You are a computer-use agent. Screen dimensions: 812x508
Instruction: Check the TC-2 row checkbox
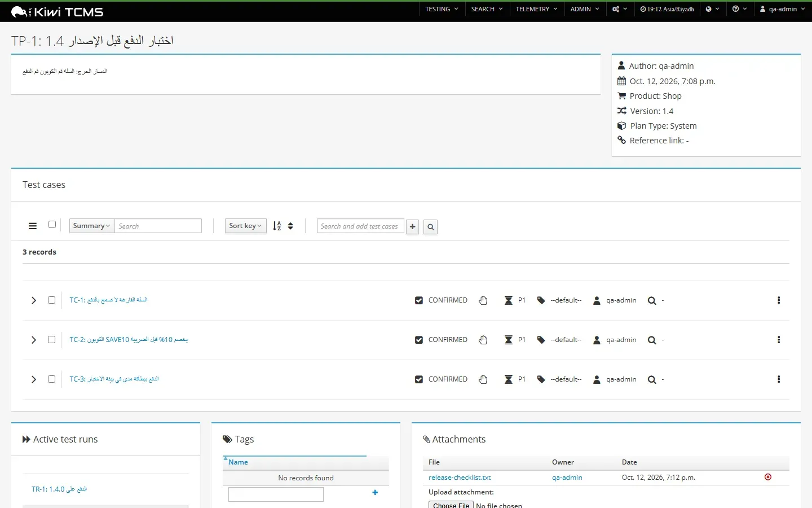pyautogui.click(x=52, y=340)
